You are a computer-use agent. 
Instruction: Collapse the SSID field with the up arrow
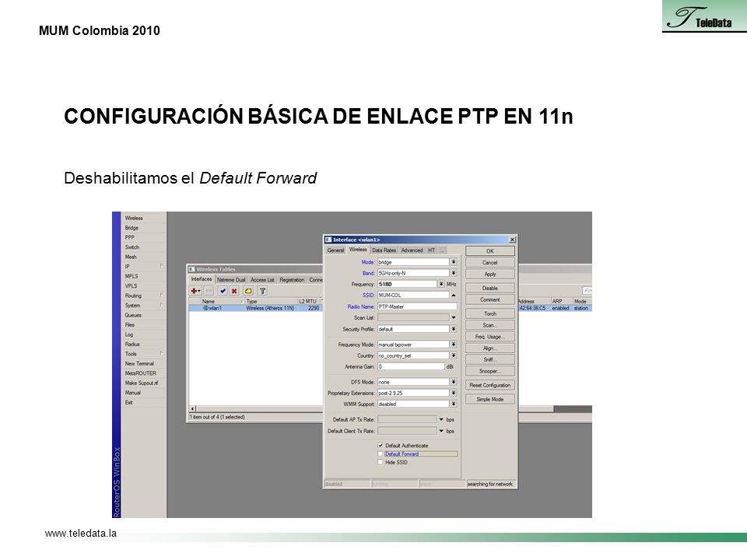[x=454, y=296]
